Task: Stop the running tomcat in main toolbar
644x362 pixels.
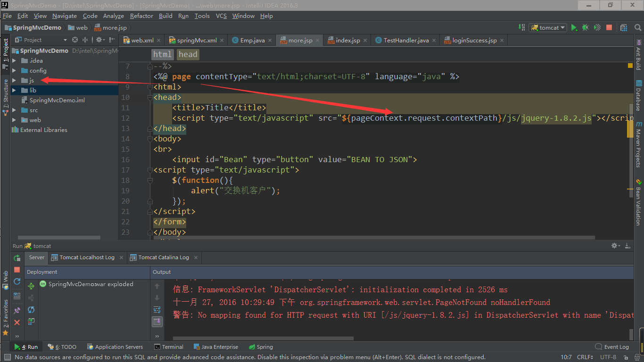Action: pos(609,28)
